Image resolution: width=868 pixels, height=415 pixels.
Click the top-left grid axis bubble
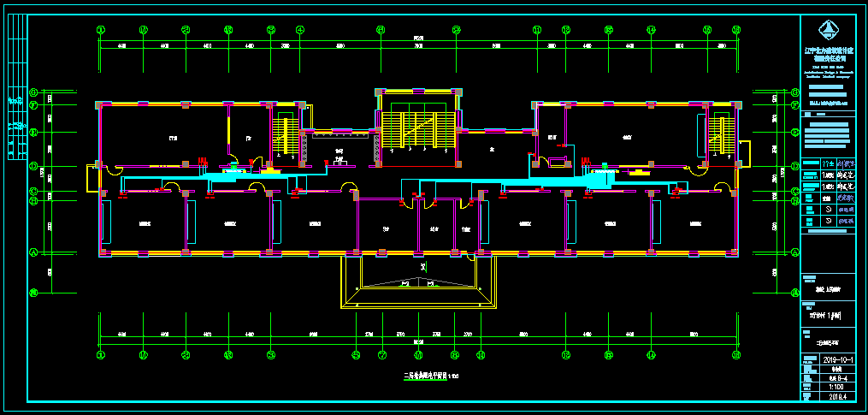click(x=101, y=30)
